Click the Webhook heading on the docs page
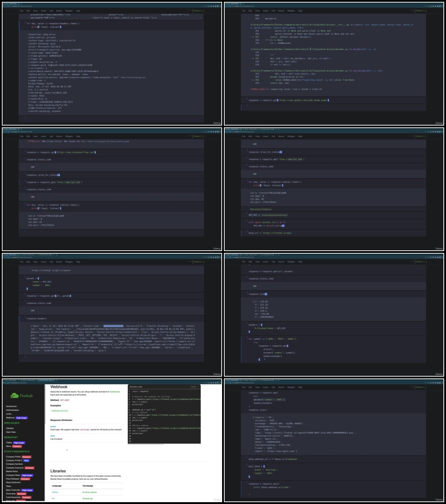 coord(59,387)
